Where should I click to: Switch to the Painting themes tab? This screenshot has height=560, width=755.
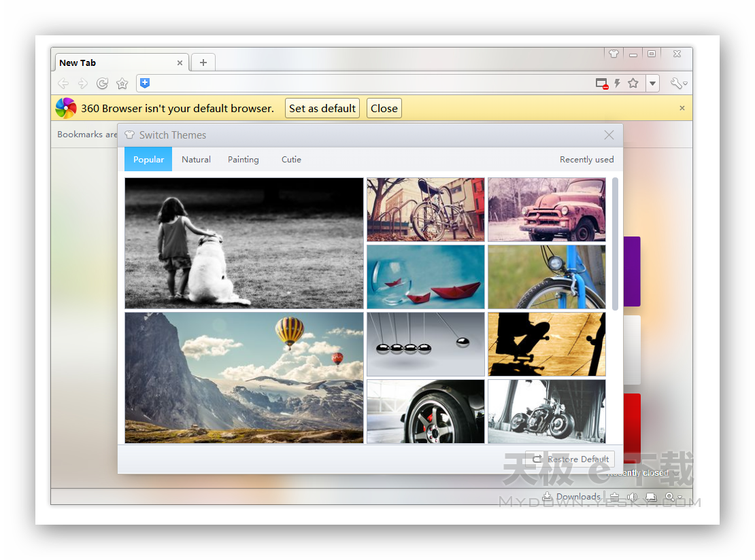tap(243, 160)
